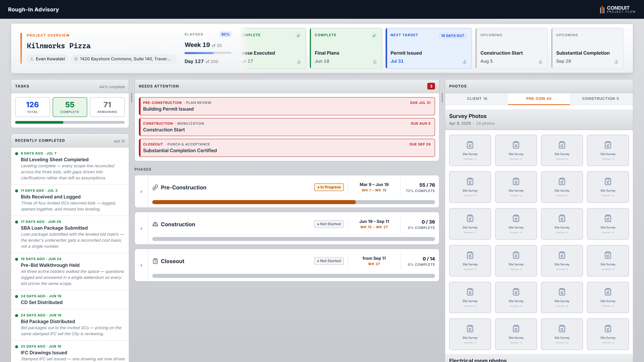Open IFC Drawings Issued entry
The height and width of the screenshot is (362, 644).
tap(70, 351)
